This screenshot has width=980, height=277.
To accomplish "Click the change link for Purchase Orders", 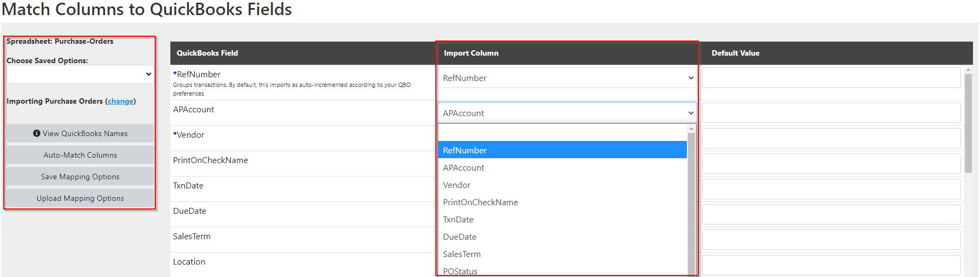I will [x=120, y=101].
